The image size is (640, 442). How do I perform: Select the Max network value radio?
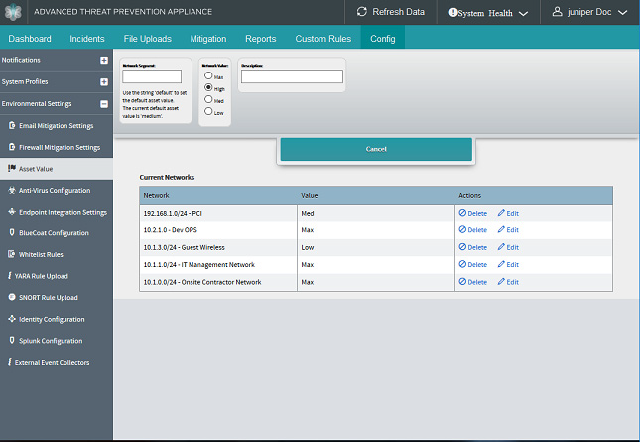point(207,76)
